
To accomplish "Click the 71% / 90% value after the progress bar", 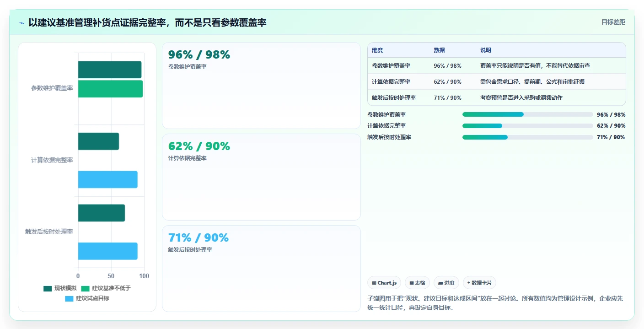I will pyautogui.click(x=611, y=137).
